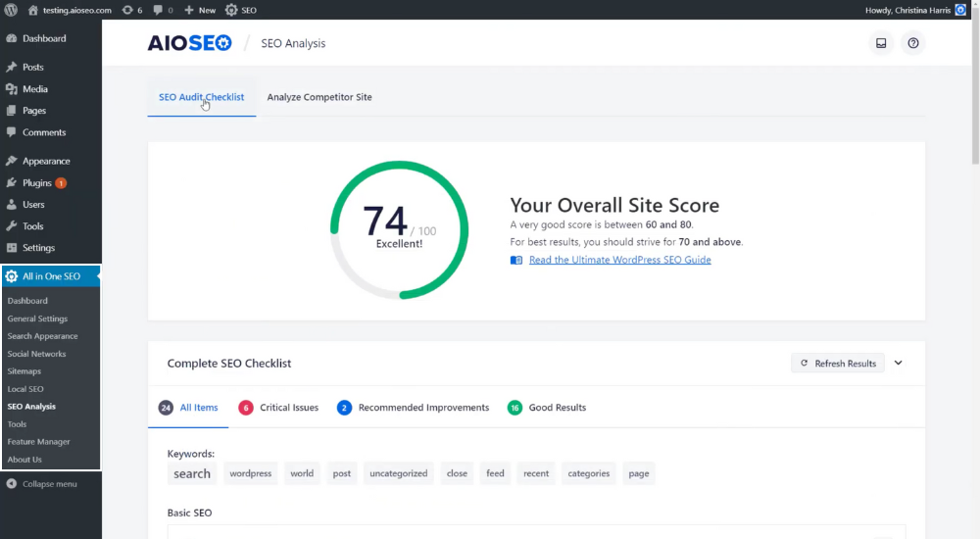Click the 'world' keyword tag
This screenshot has height=539, width=980.
click(x=302, y=473)
